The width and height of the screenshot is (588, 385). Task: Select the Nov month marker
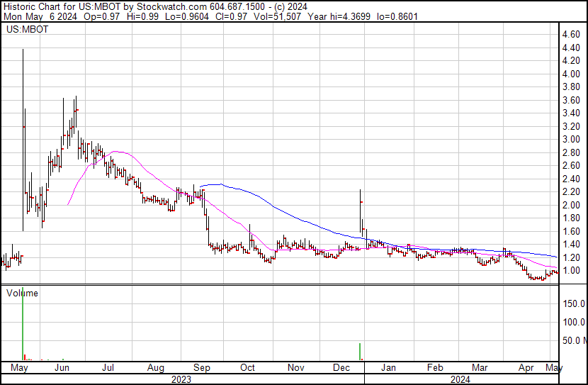tap(296, 368)
